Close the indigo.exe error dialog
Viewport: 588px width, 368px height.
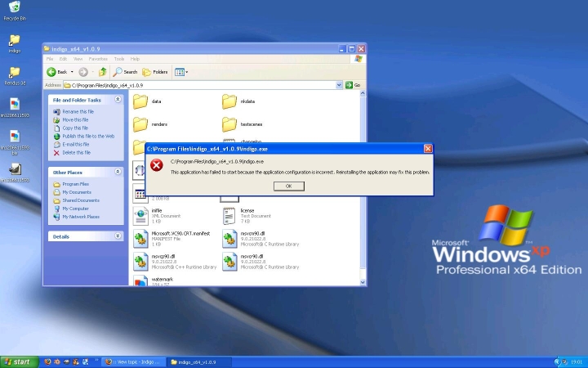(x=428, y=149)
